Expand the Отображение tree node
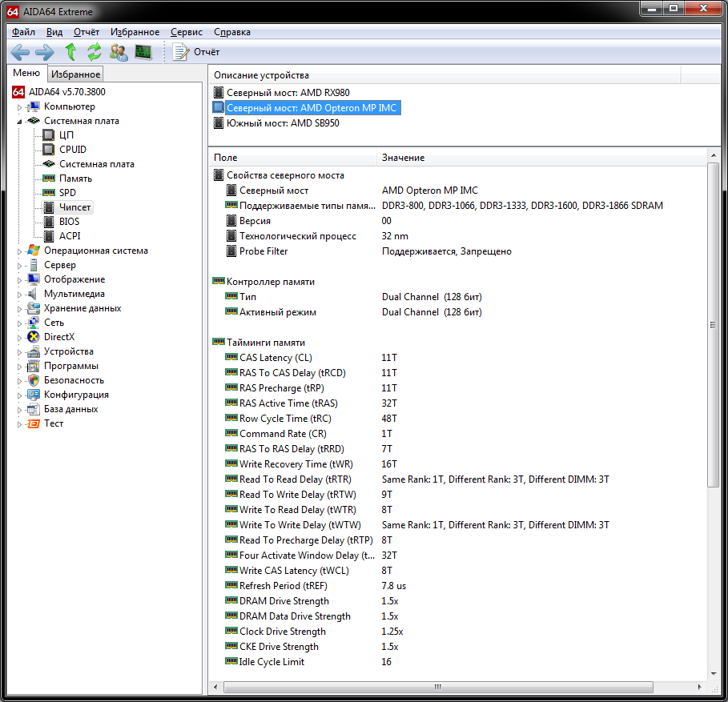The width and height of the screenshot is (728, 702). (x=19, y=280)
